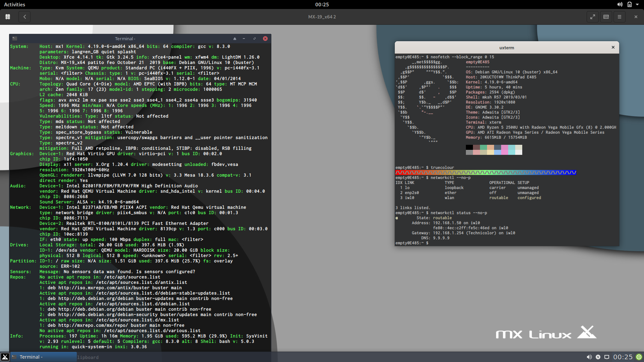Click the 'Memory: 6615MiB / 15754MiB' line
The width and height of the screenshot is (644, 362).
496,137
